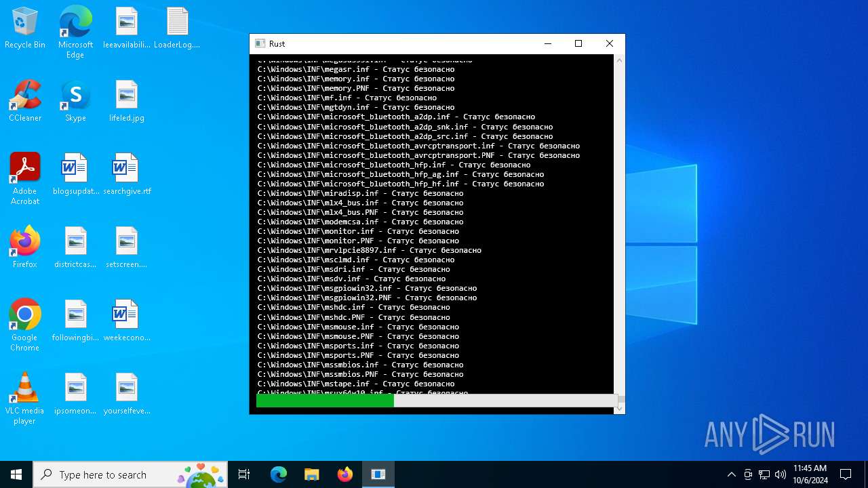Click the microsoft_bluetooth_avrcptransport.PNF line
868x488 pixels.
point(418,155)
